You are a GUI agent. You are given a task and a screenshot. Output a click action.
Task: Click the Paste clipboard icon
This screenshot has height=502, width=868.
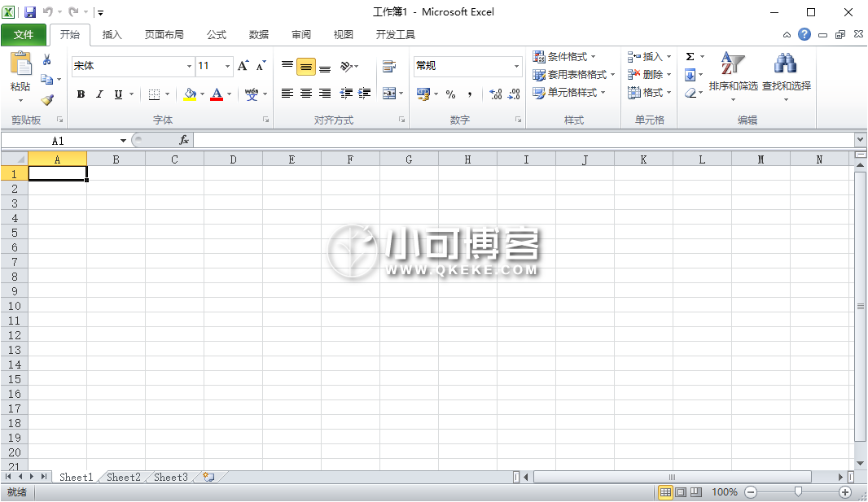tap(21, 63)
